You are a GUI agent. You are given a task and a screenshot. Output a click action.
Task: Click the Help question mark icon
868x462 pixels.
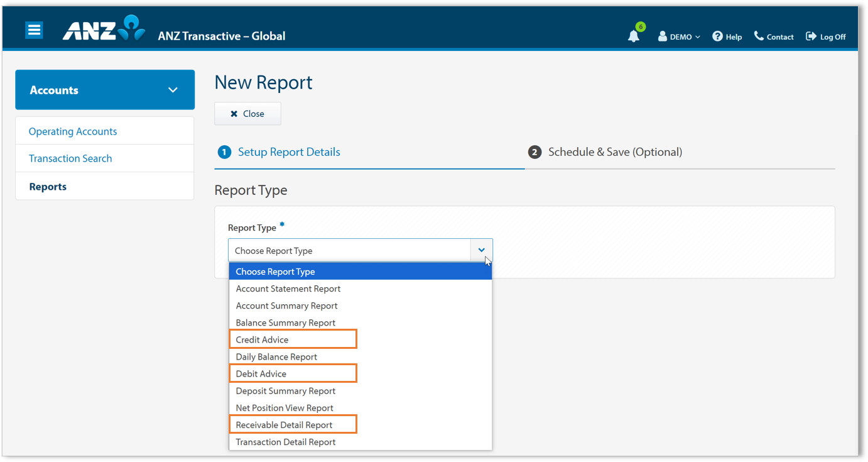tap(717, 36)
